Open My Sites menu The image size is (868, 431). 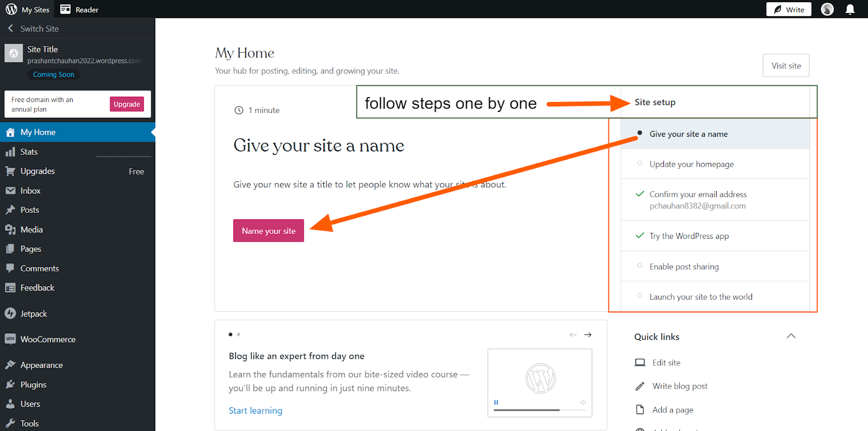click(28, 9)
